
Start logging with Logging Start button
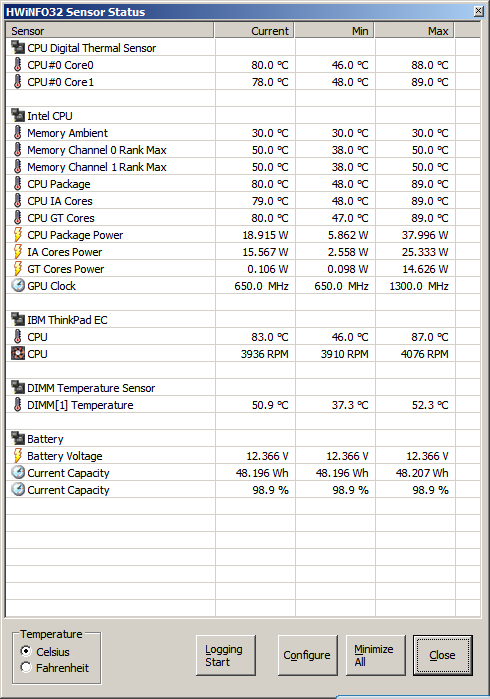(226, 655)
